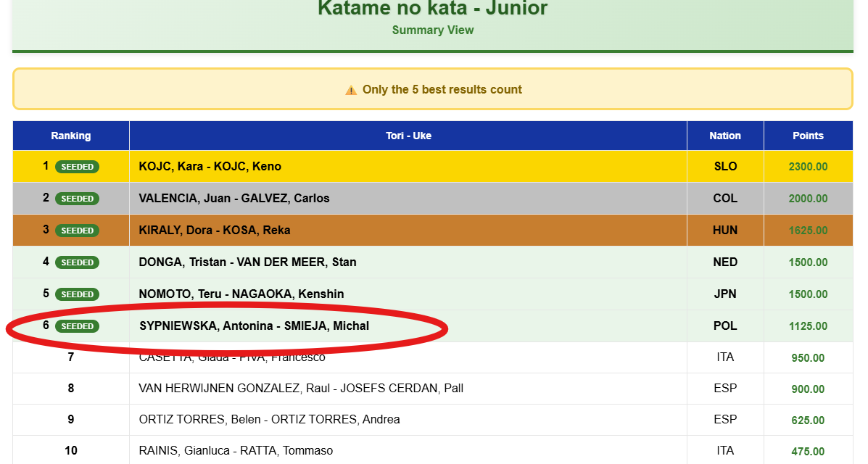Click the SEEDED badge in SYPNIEWSKA row

click(77, 326)
